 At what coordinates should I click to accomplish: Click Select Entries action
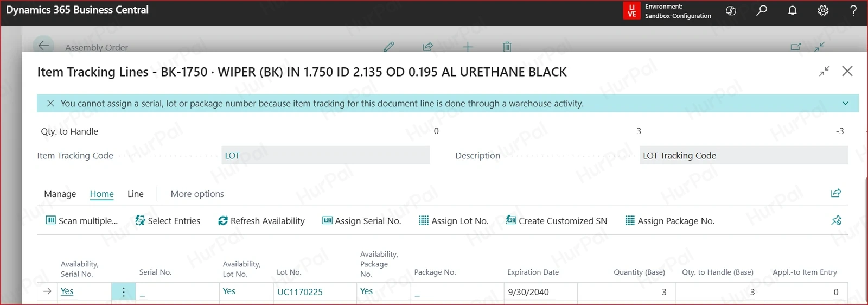[x=168, y=221]
